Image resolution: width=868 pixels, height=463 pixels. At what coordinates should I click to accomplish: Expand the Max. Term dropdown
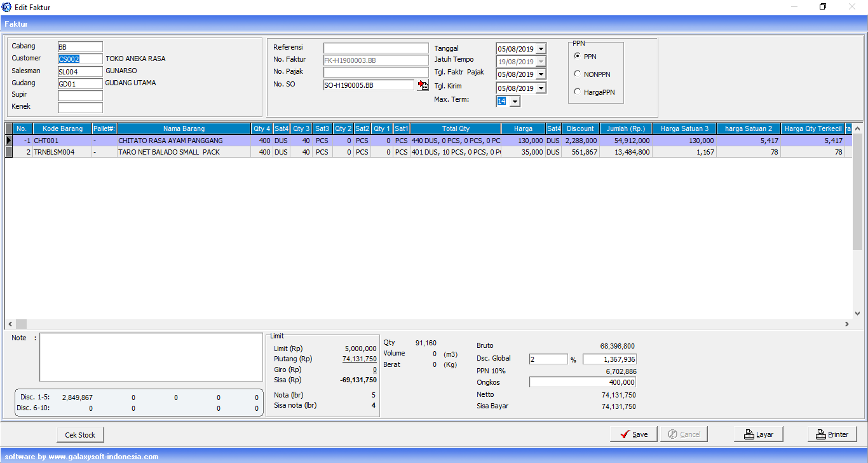click(x=515, y=102)
